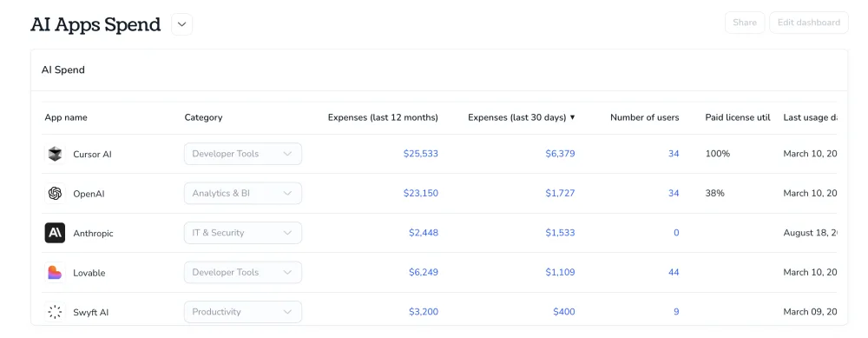Screen dimensions: 868x338
Task: Open Lovable's $6,249 yearly expenses
Action: pos(424,272)
